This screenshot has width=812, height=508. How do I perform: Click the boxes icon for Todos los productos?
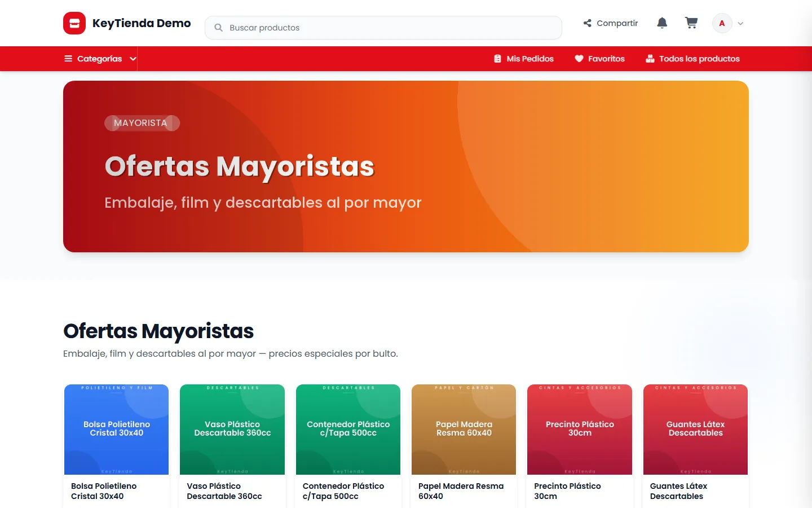(650, 59)
